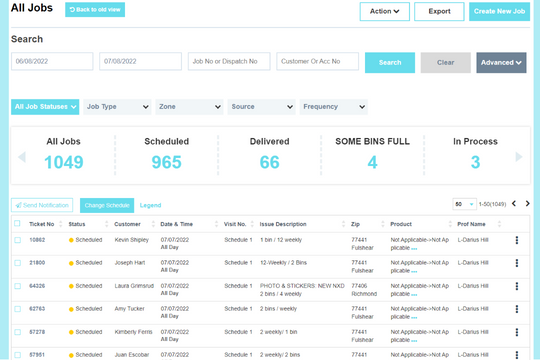
Task: Check the box for ticket 64326
Action: [x=18, y=286]
